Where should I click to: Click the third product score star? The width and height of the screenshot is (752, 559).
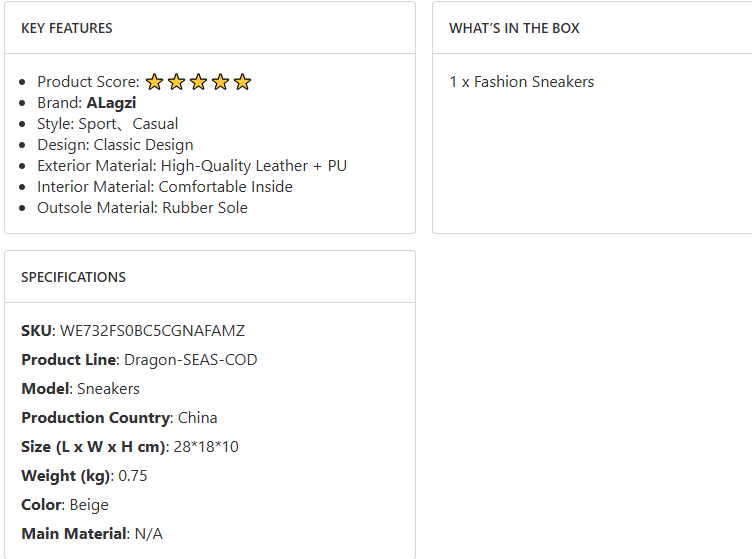tap(198, 82)
